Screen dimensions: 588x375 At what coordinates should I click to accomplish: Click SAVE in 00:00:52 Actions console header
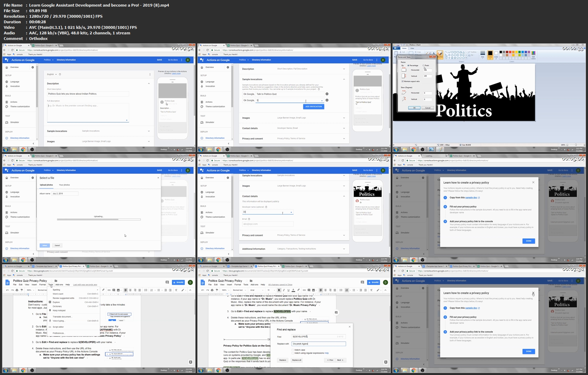pyautogui.click(x=159, y=60)
